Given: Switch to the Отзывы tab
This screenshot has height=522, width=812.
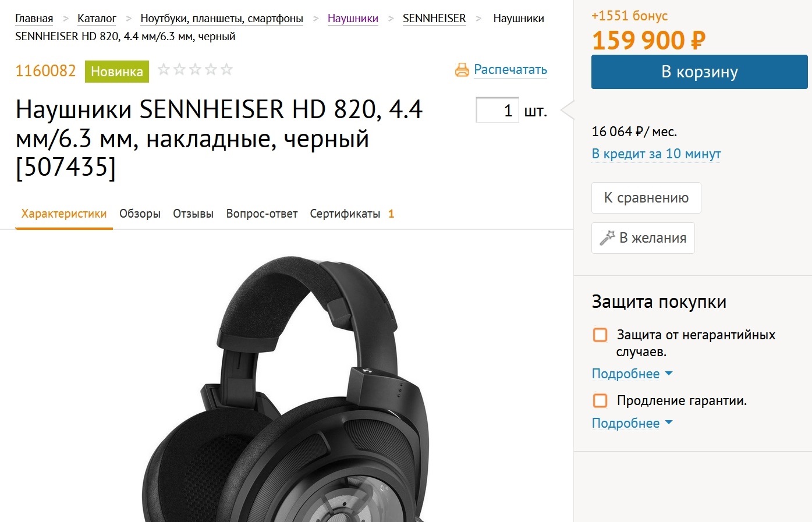Looking at the screenshot, I should tap(193, 214).
